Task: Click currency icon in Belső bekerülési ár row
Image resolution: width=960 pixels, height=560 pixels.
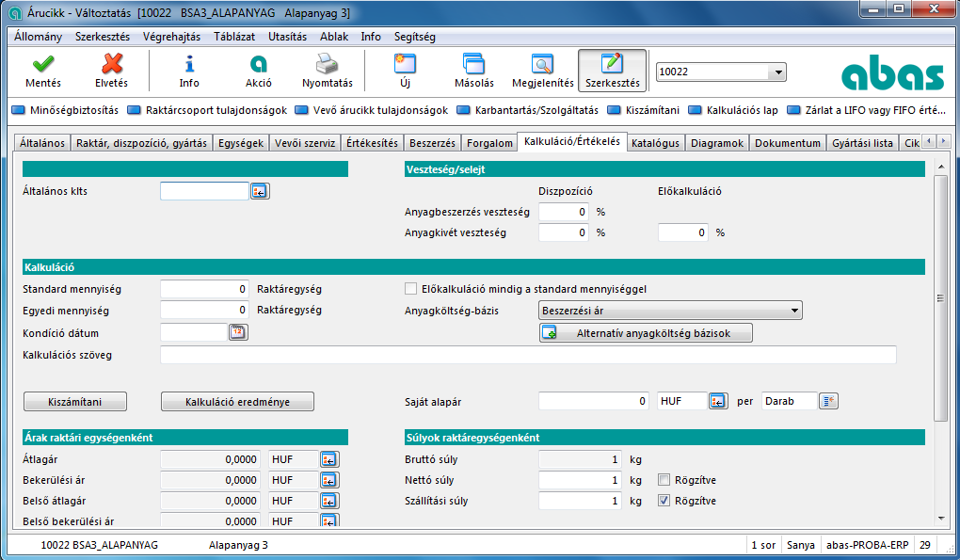Action: 329,520
